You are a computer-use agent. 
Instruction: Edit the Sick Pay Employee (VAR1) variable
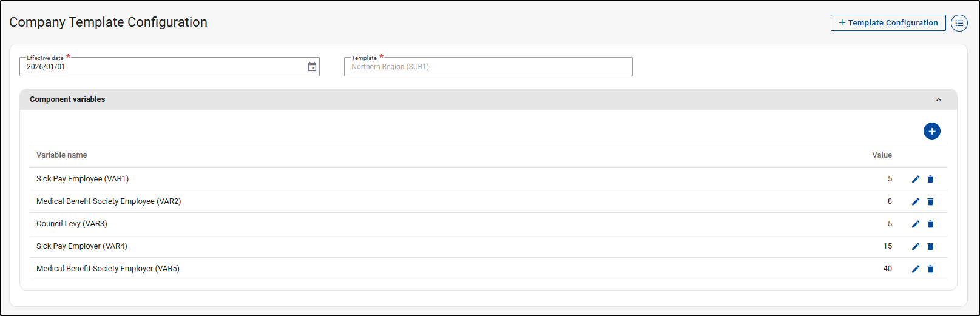[916, 179]
